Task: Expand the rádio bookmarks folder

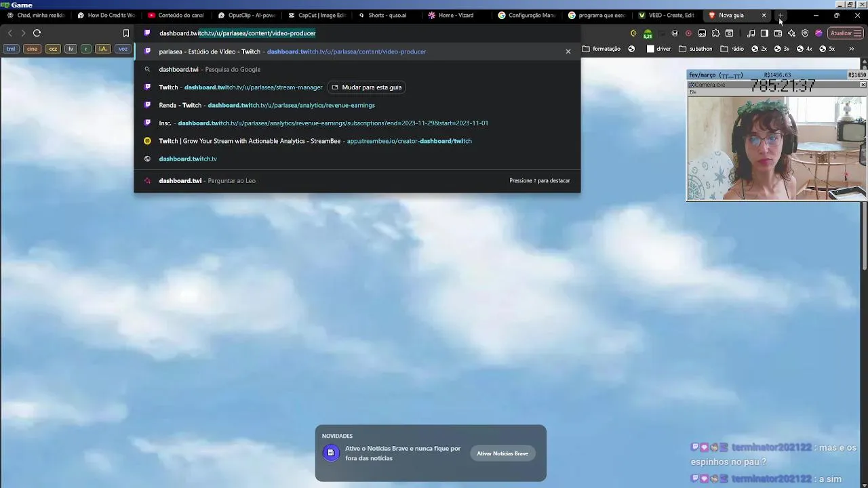Action: [732, 49]
